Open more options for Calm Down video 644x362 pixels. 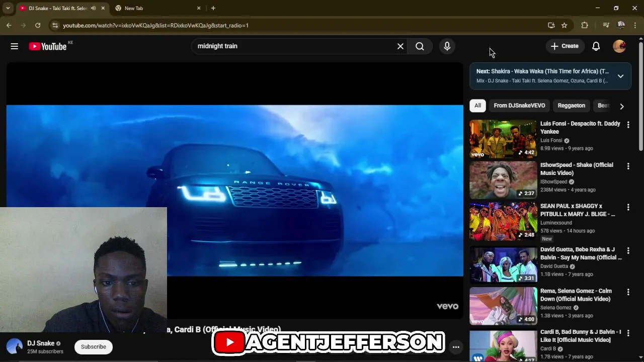pyautogui.click(x=628, y=292)
